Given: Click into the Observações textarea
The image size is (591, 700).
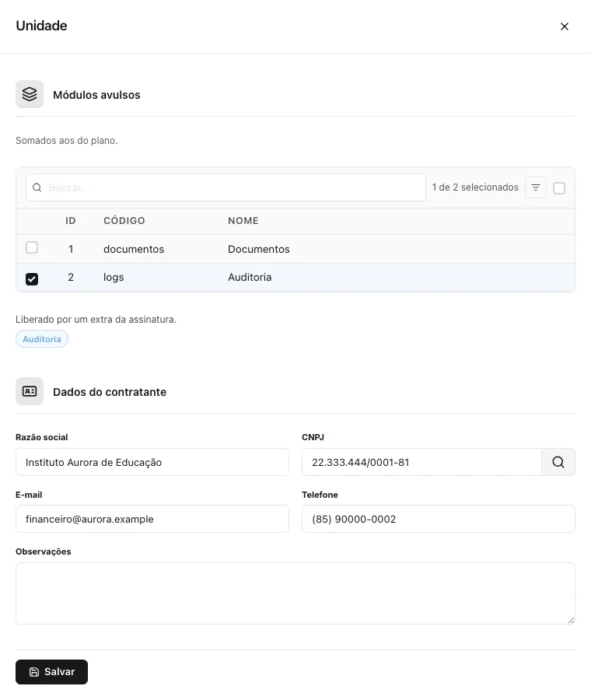Looking at the screenshot, I should 295,593.
